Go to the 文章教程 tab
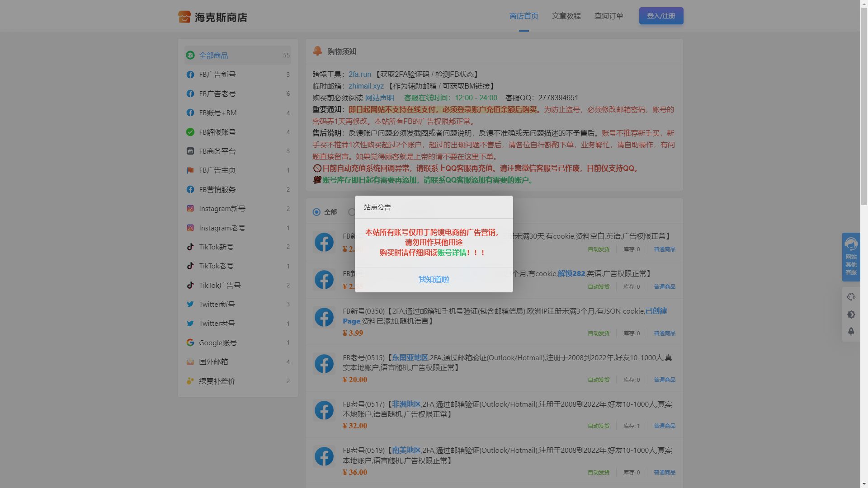The width and height of the screenshot is (868, 488). (x=566, y=16)
